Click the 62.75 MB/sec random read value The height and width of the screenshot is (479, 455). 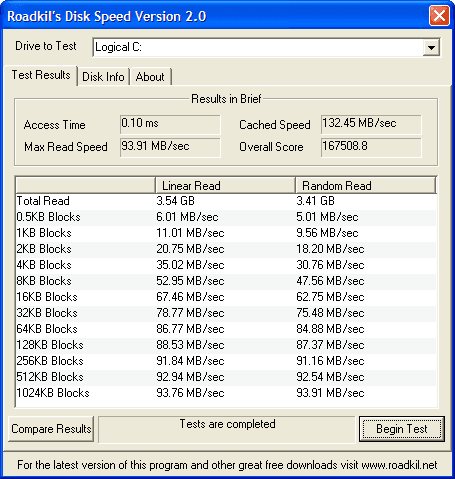click(330, 297)
